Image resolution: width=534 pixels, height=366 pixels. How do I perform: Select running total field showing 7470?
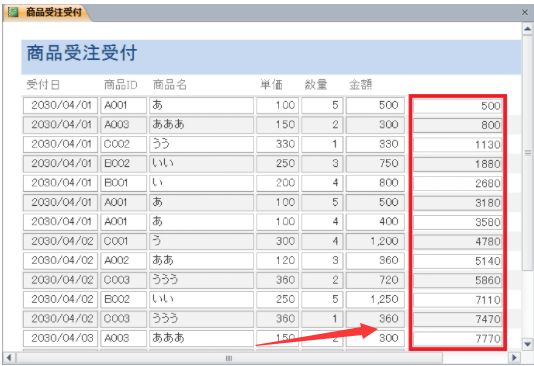tap(457, 319)
